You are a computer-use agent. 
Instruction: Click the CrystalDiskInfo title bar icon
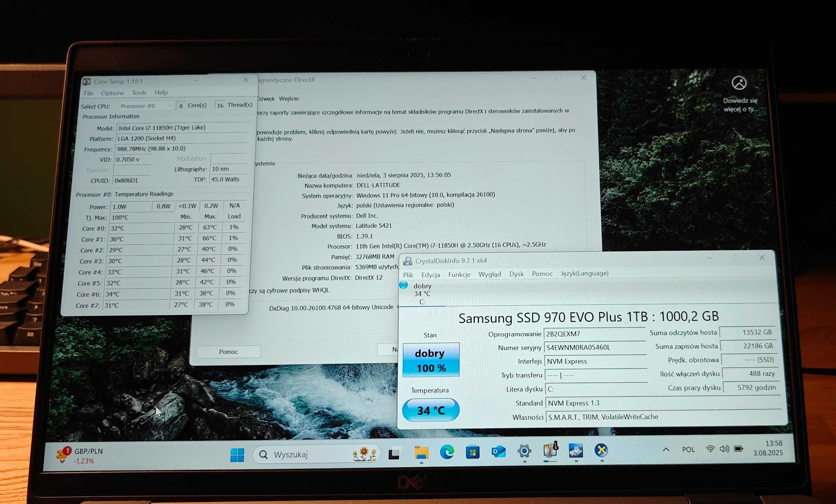tap(407, 261)
